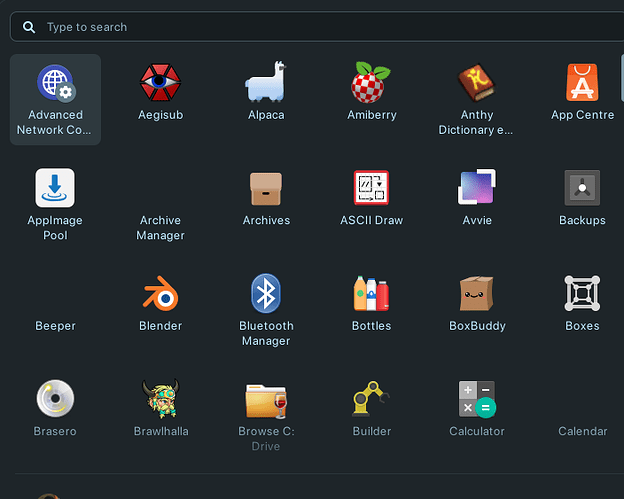Open the Archives cardboard box icon
624x499 pixels.
(x=266, y=189)
